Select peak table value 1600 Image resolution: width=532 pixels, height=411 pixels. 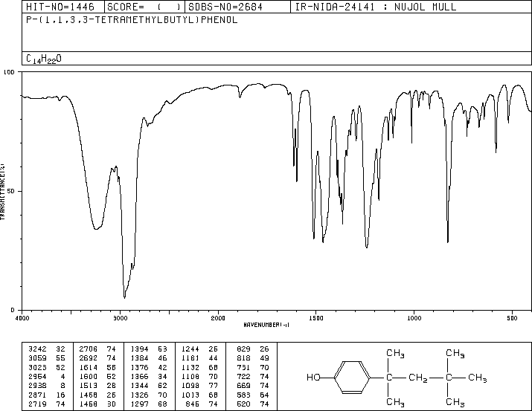coord(89,377)
